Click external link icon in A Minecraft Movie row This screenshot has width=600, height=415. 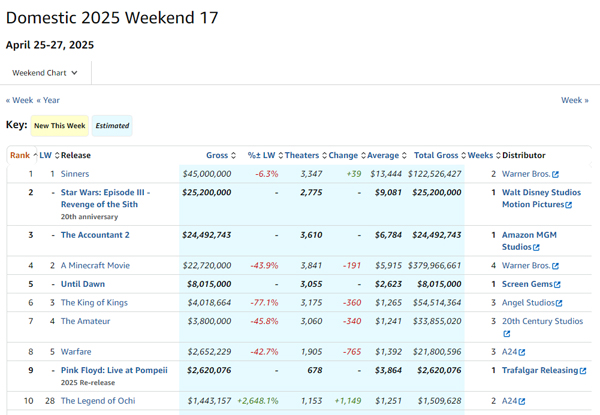coord(556,266)
